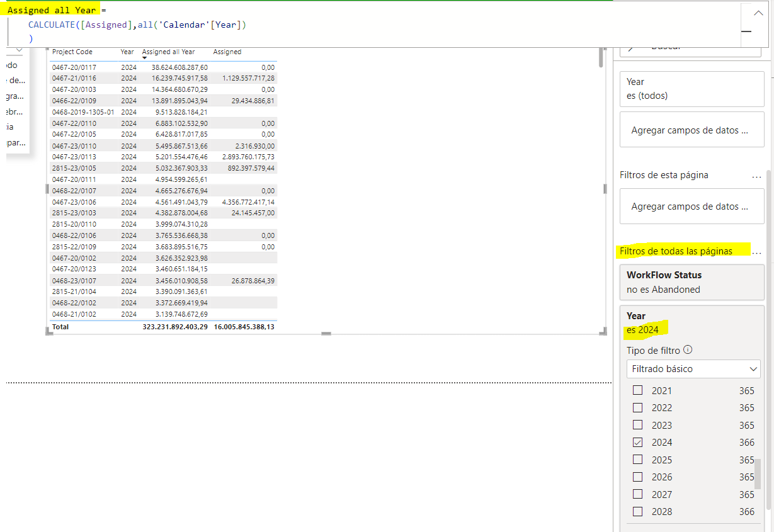This screenshot has height=532, width=774.
Task: Open options ellipsis for Filtros de todas las páginas
Action: tap(756, 252)
